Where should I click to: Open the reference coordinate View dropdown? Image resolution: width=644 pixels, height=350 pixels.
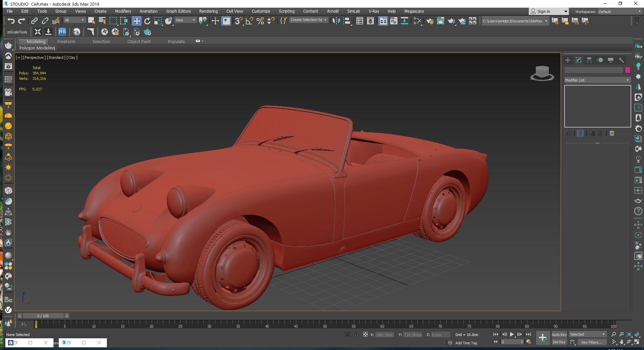point(185,20)
